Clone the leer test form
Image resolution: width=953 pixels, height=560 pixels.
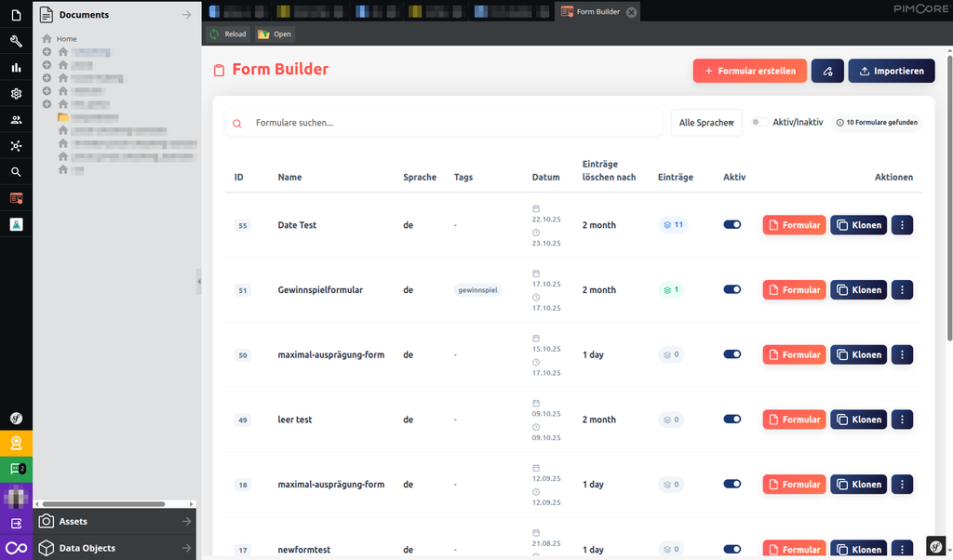tap(858, 420)
